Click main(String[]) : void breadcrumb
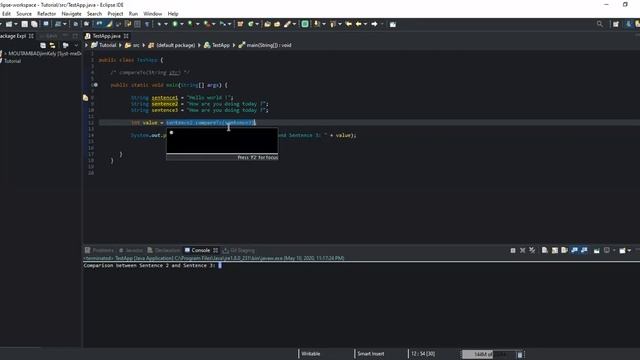The image size is (640, 360). 265,45
